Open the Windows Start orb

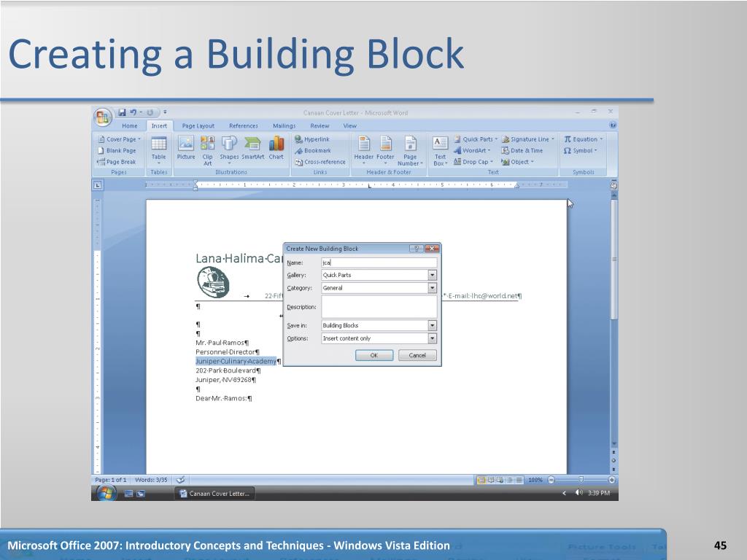[107, 494]
